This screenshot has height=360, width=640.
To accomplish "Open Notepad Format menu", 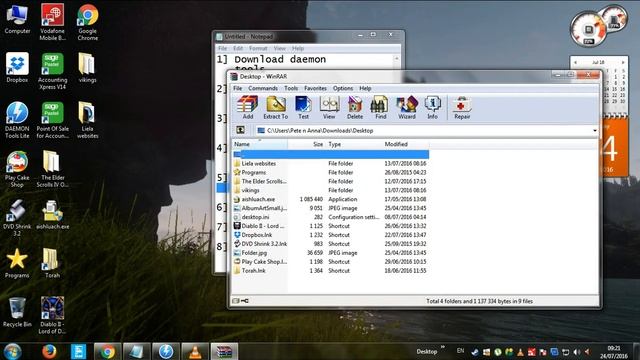I will (258, 48).
